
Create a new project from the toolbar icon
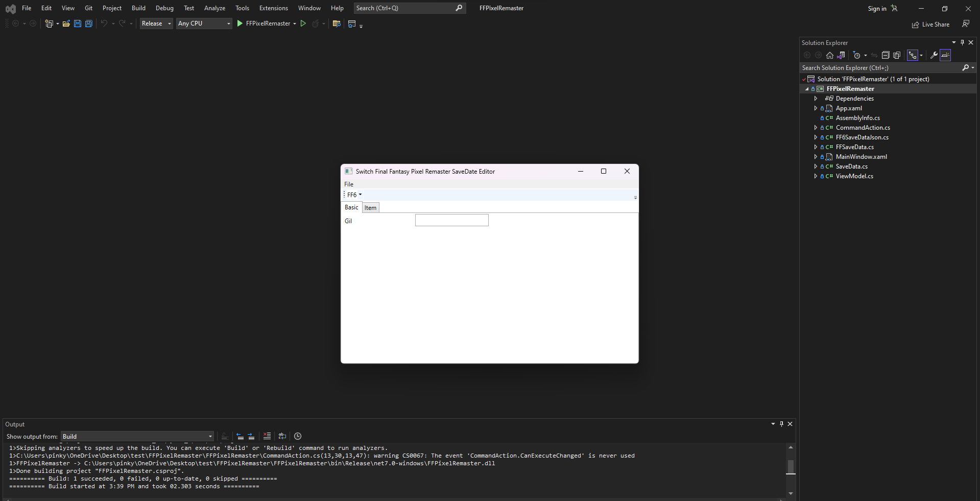coord(49,23)
